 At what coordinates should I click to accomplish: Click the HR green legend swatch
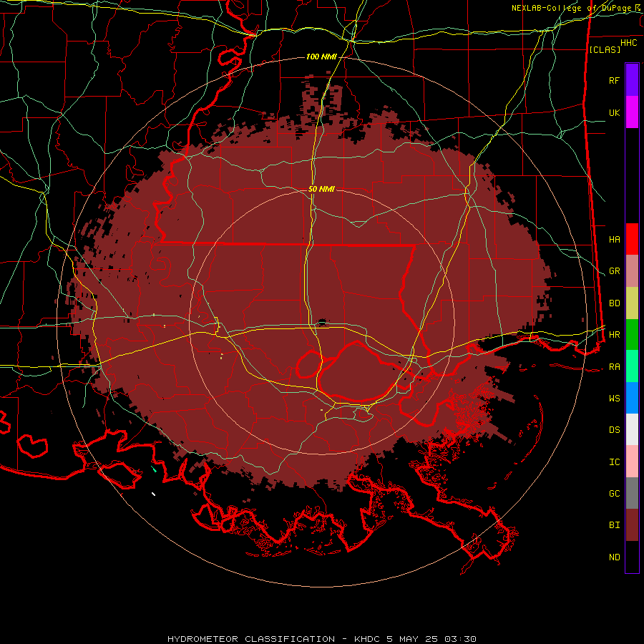[632, 335]
